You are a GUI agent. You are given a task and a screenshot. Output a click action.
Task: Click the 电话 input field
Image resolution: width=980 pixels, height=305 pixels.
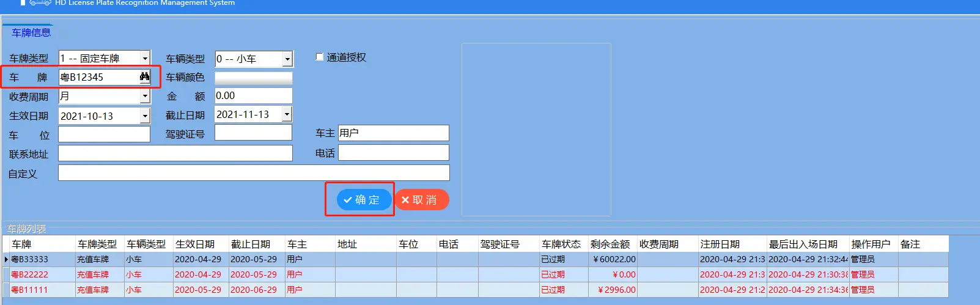tap(394, 153)
